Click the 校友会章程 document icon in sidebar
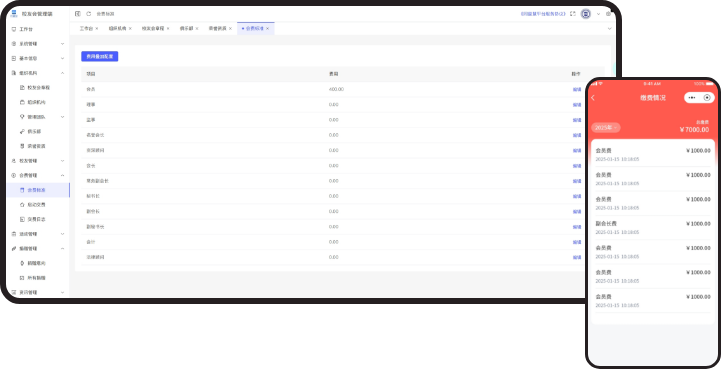Viewport: 721px width, 369px height. 22,87
